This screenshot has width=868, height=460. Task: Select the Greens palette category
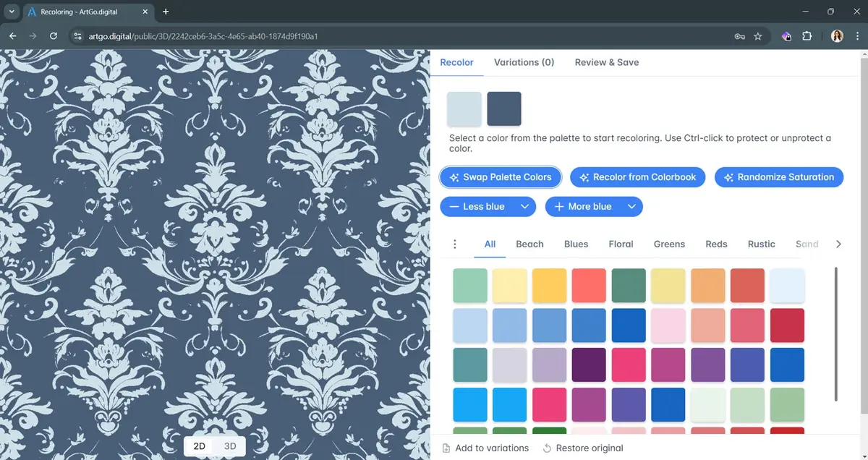pos(669,244)
